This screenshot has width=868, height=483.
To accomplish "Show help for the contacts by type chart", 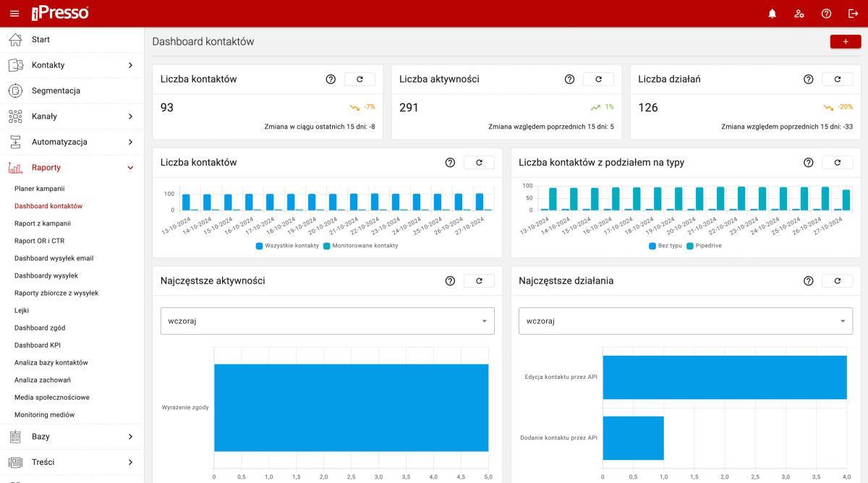I will pos(809,163).
